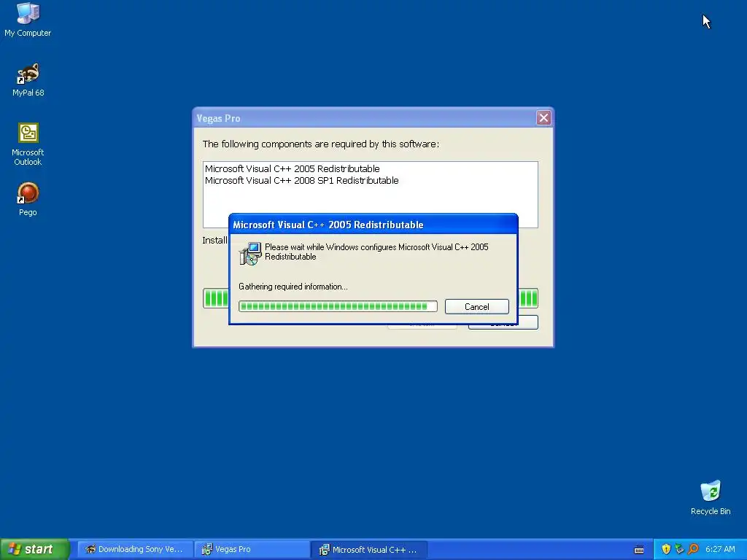This screenshot has height=560, width=747.
Task: Select the MyPal 68 desktop shortcut
Action: tap(28, 79)
